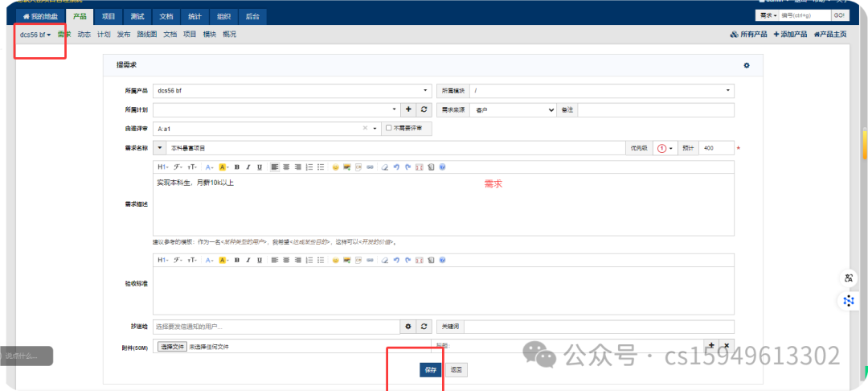Image resolution: width=868 pixels, height=391 pixels.
Task: Open gear settings beside 抄送给 field
Action: coord(408,327)
